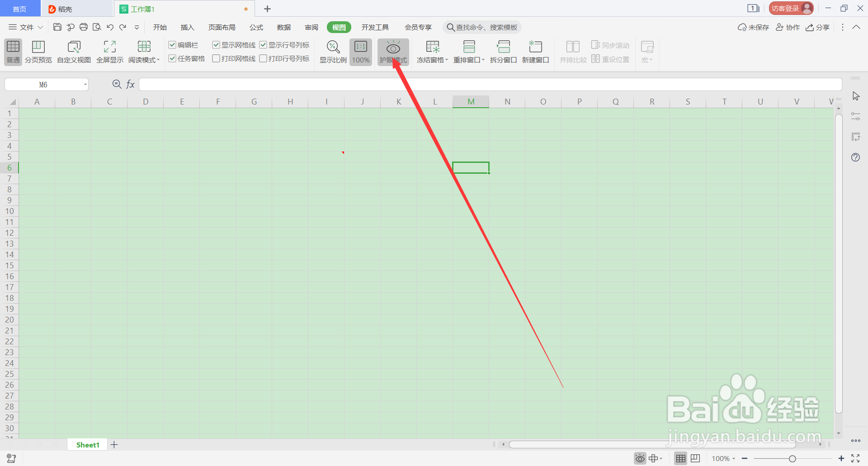Viewport: 868px width, 466px height.
Task: Open the 数据 tab
Action: point(284,27)
